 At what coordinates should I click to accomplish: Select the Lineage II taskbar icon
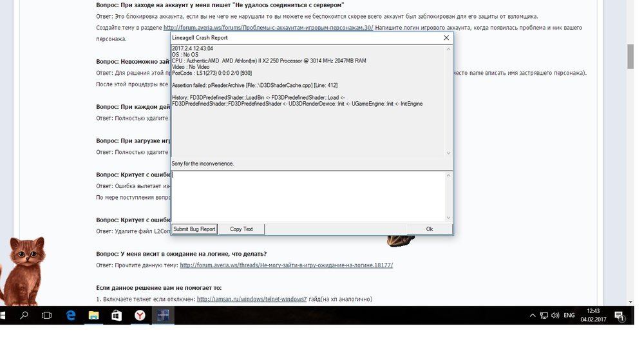[x=163, y=316]
